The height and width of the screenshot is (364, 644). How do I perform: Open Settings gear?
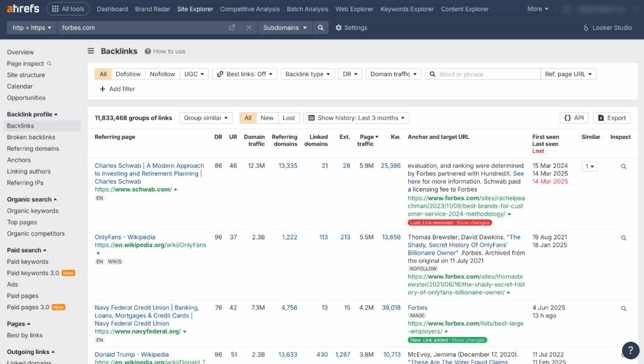pos(351,28)
